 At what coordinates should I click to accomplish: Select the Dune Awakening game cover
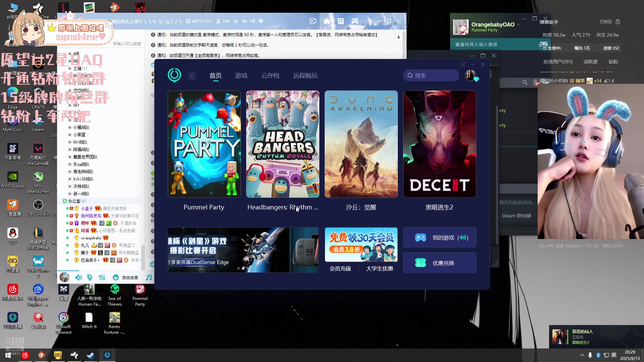tap(361, 144)
